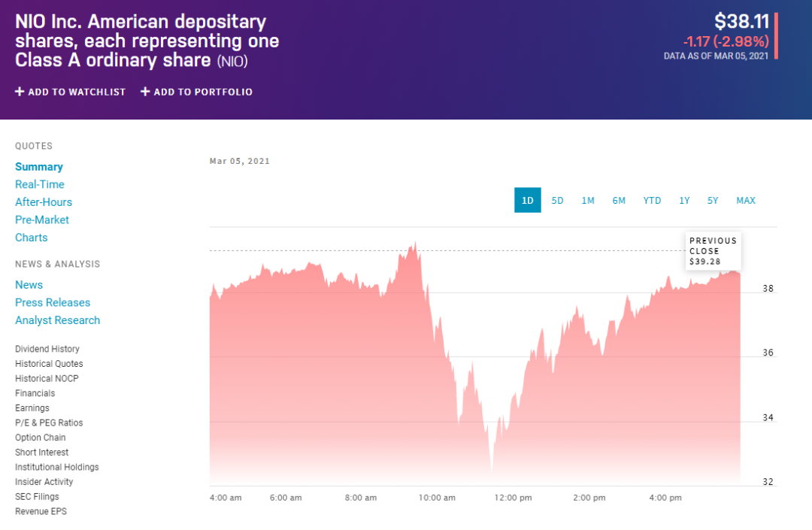Click the 10:00 am axis label
Screen dimensions: 812x530
point(437,498)
